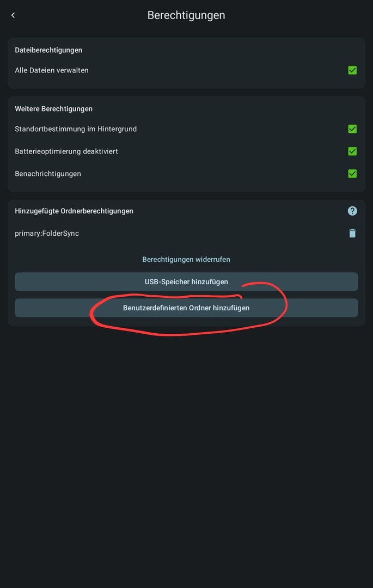Tap the Benachrichtigungen label text
The width and height of the screenshot is (373, 588).
(x=48, y=174)
